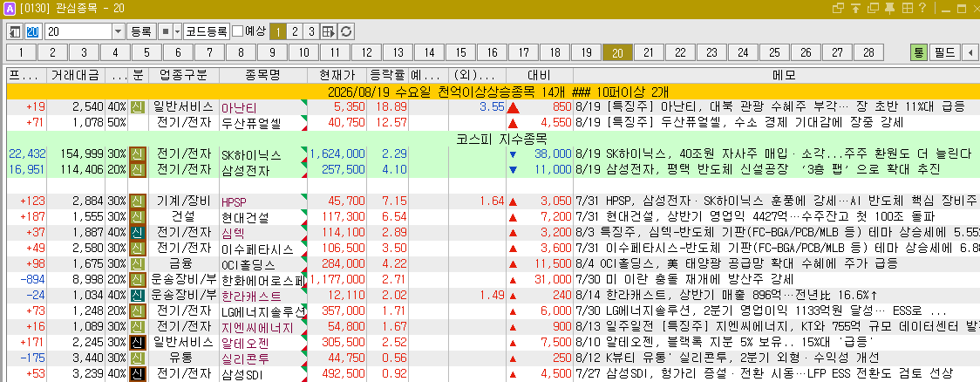Click the 메모 column header
The image size is (980, 382).
pyautogui.click(x=776, y=76)
